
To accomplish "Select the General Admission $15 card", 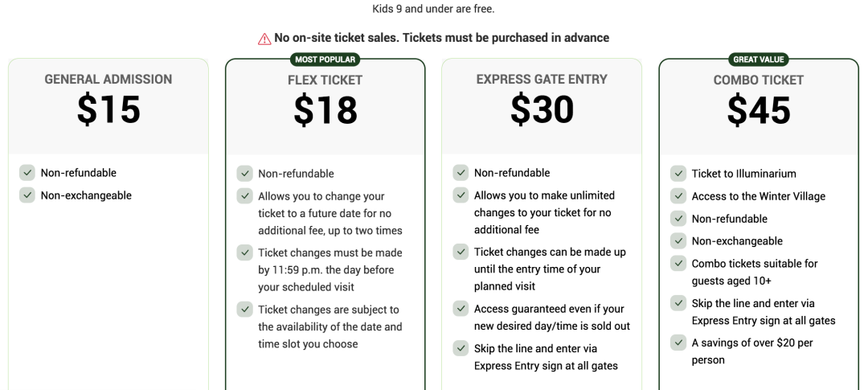I will [x=108, y=224].
